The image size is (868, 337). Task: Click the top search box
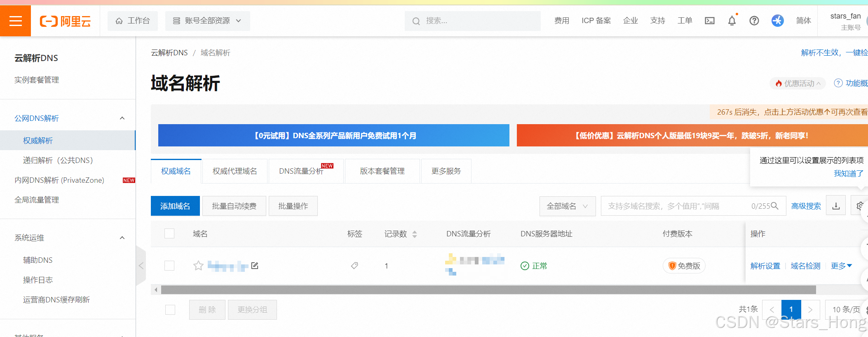473,21
